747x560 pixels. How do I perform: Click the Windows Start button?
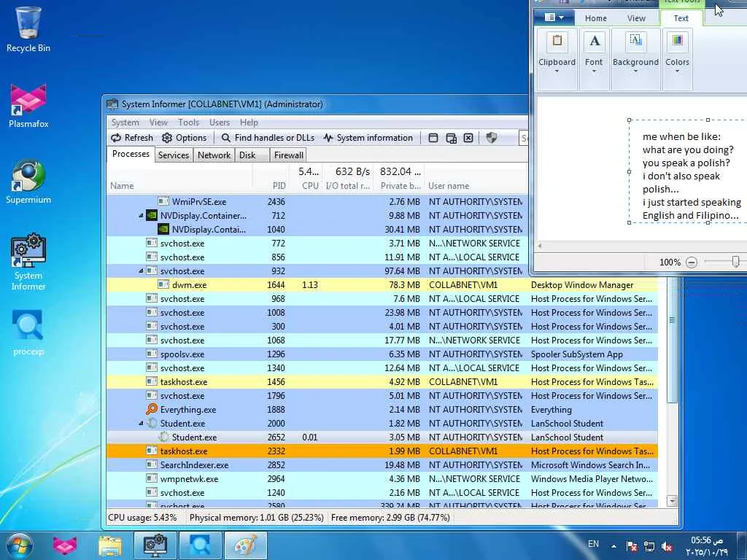point(20,545)
